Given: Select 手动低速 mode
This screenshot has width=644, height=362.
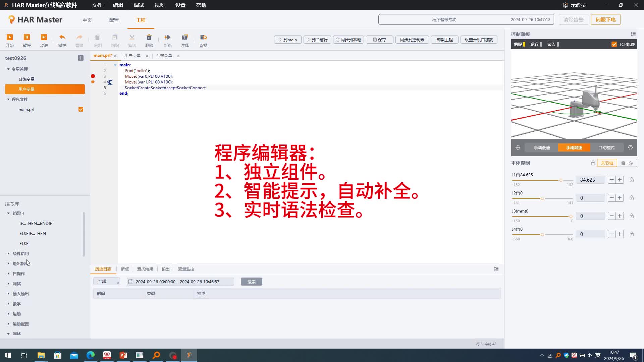Looking at the screenshot, I should click(x=542, y=147).
